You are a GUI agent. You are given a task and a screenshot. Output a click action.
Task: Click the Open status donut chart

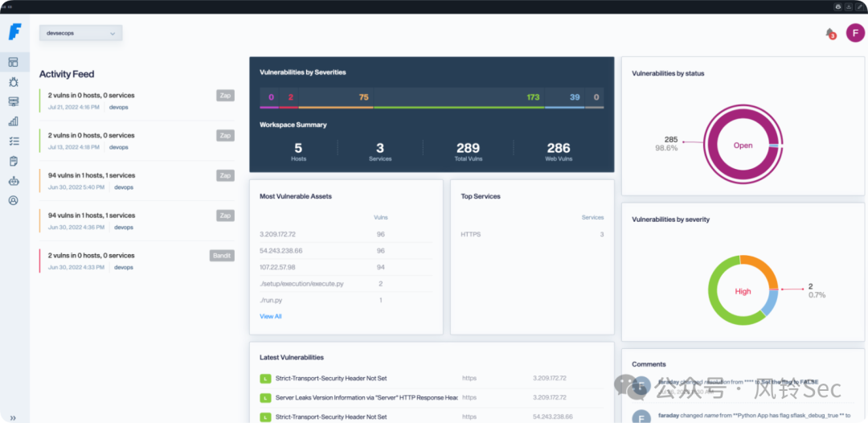point(743,145)
